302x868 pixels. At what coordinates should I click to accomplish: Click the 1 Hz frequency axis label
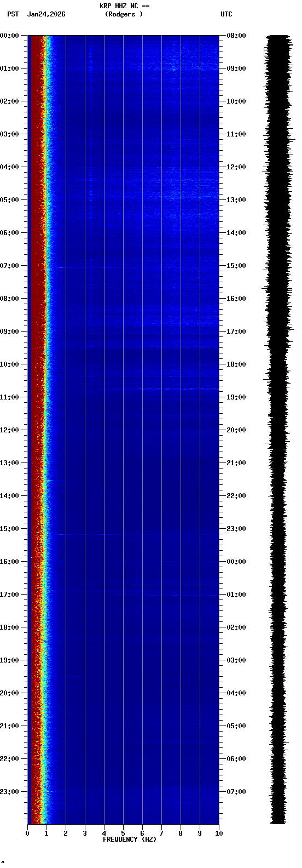click(x=47, y=833)
